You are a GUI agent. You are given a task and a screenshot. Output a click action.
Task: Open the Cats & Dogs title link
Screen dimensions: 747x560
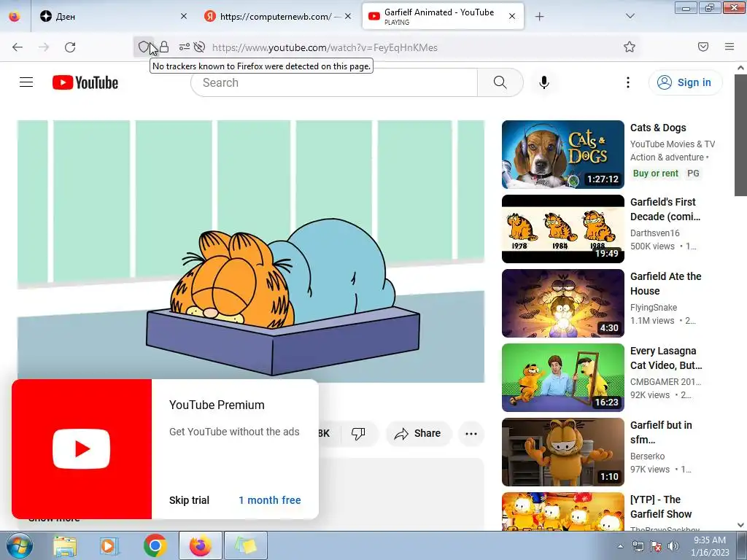click(658, 128)
